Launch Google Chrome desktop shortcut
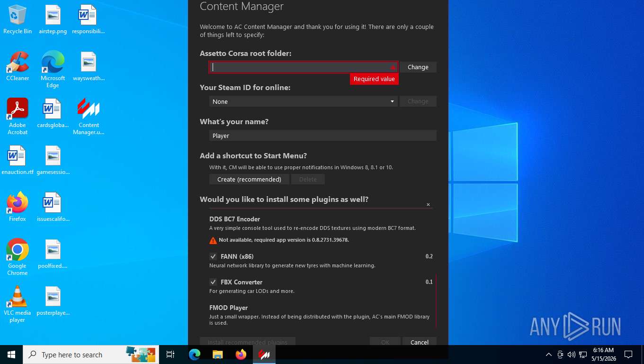This screenshot has width=644, height=364. [x=17, y=257]
